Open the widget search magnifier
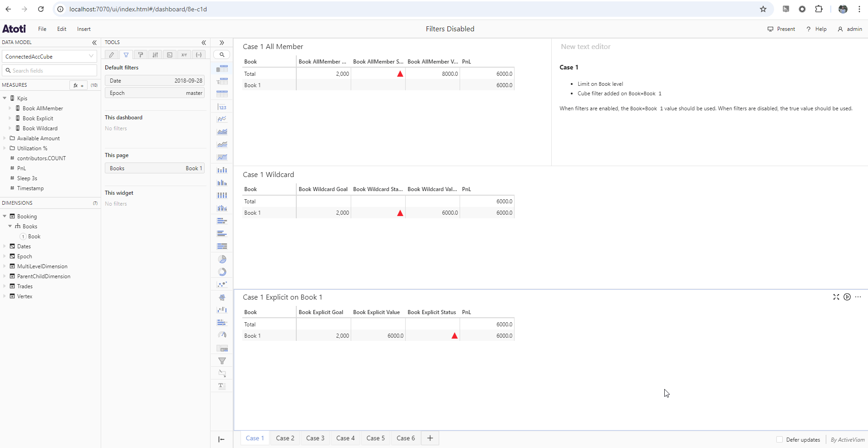This screenshot has height=448, width=868. (222, 55)
